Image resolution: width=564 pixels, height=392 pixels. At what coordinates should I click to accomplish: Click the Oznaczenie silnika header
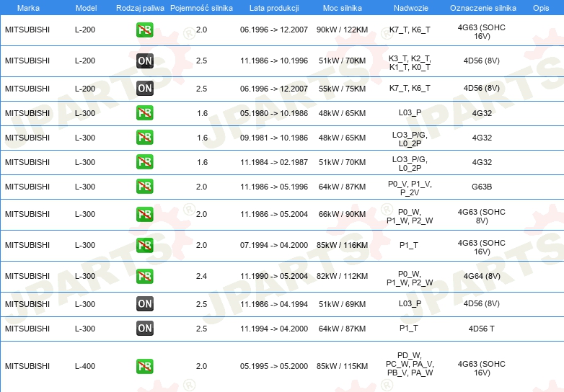(x=483, y=8)
